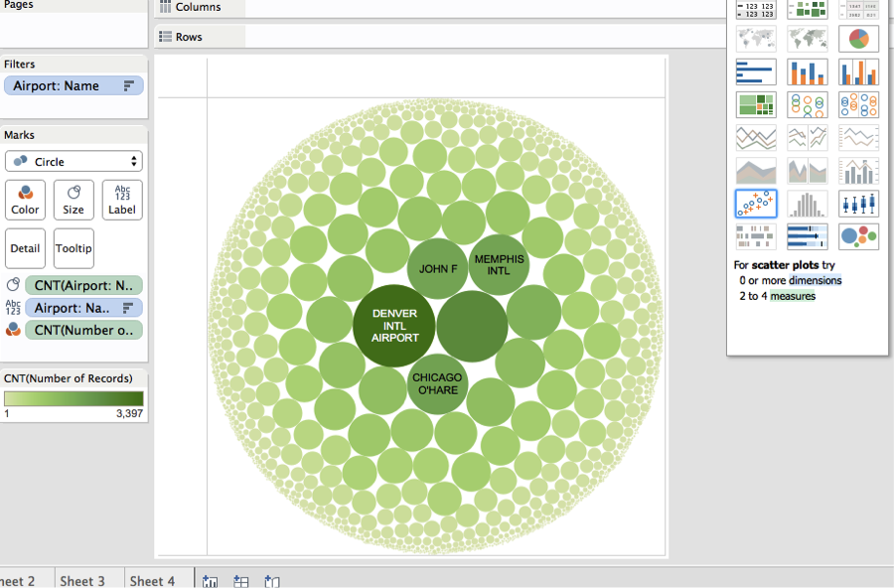Select the MEMPHIS INTL bubble
Viewport: 894px width, 588px height.
[x=499, y=264]
